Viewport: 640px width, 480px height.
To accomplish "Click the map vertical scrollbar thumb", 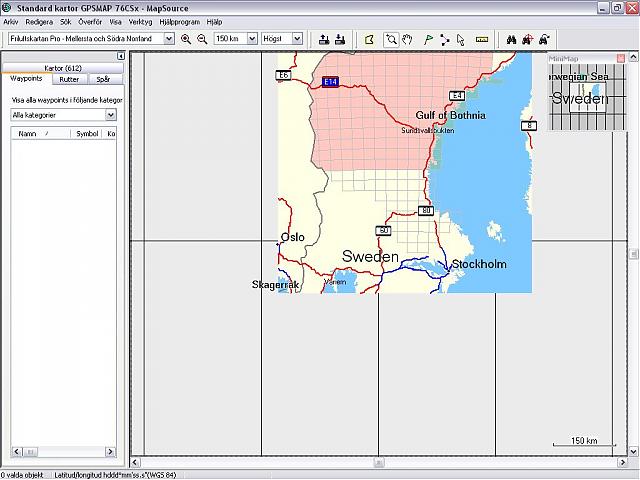I will [633, 254].
